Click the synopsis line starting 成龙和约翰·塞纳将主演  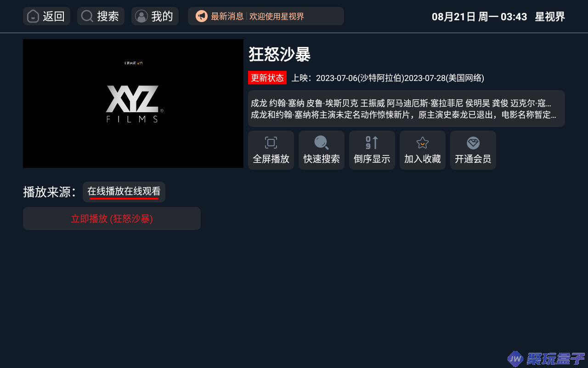(403, 115)
